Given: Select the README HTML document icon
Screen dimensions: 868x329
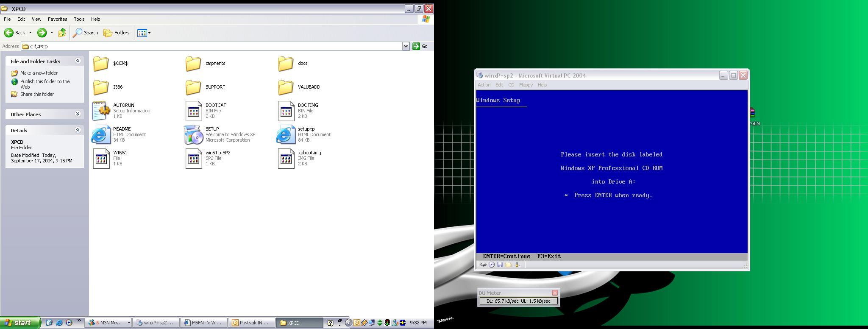Looking at the screenshot, I should tap(101, 134).
